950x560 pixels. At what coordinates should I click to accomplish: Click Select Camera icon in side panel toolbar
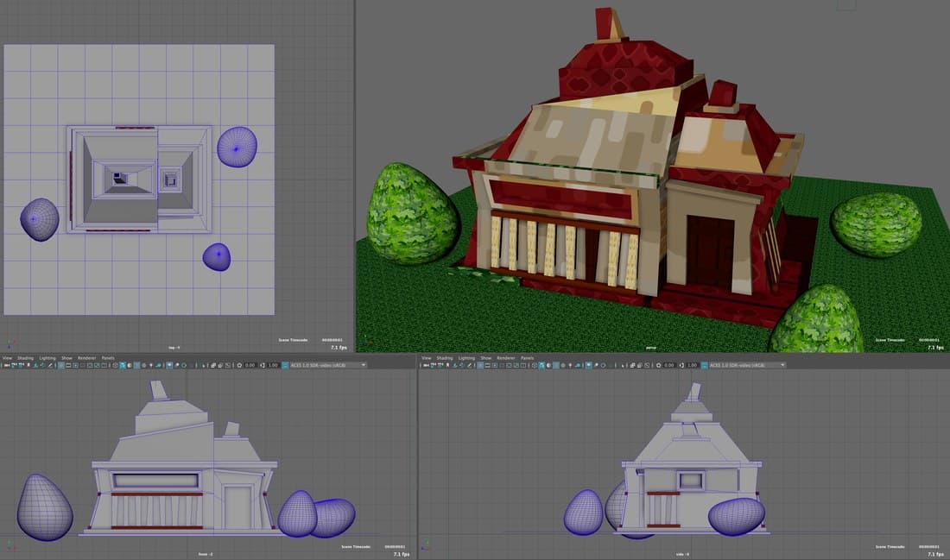(x=427, y=365)
